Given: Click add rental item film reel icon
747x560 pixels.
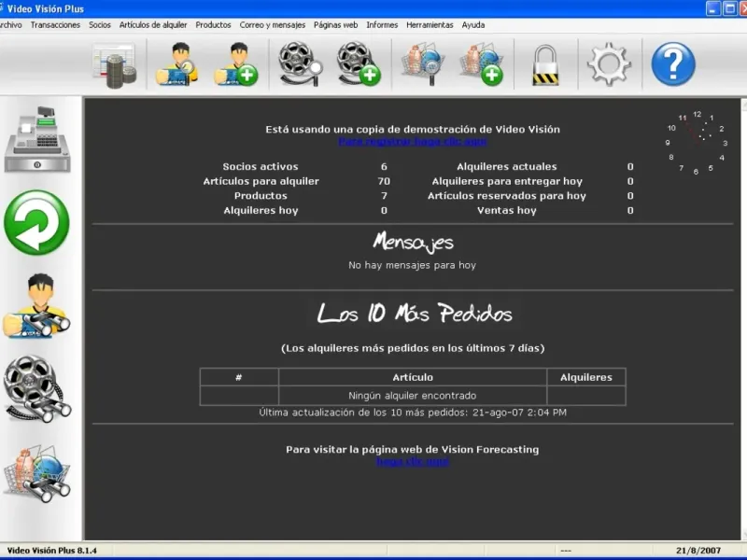Looking at the screenshot, I should coord(359,63).
